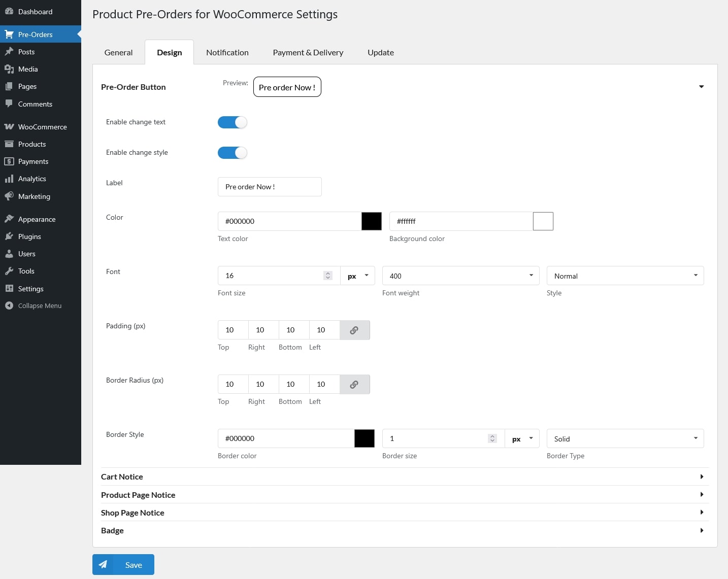Click the Label text input field
Screen dimensions: 728x579
269,187
